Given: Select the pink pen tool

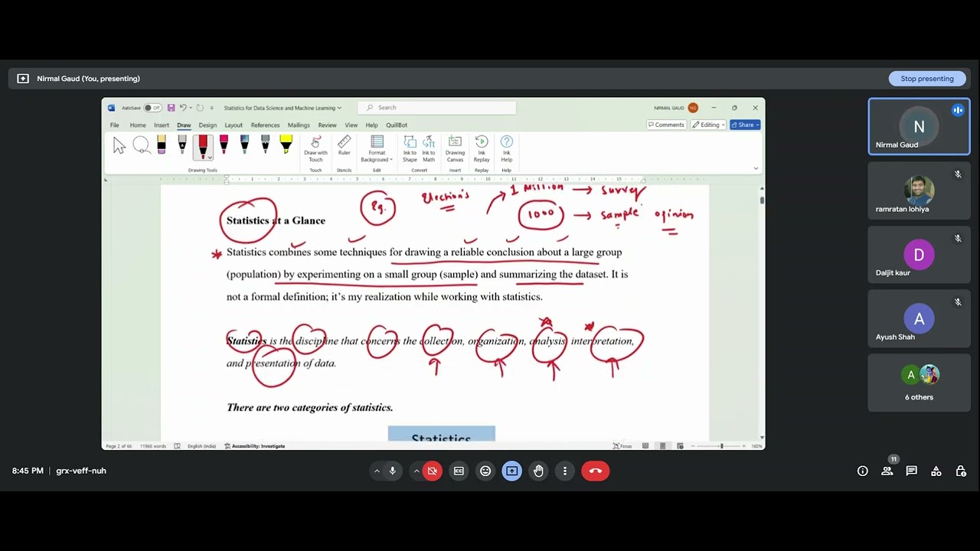Looking at the screenshot, I should pos(224,145).
